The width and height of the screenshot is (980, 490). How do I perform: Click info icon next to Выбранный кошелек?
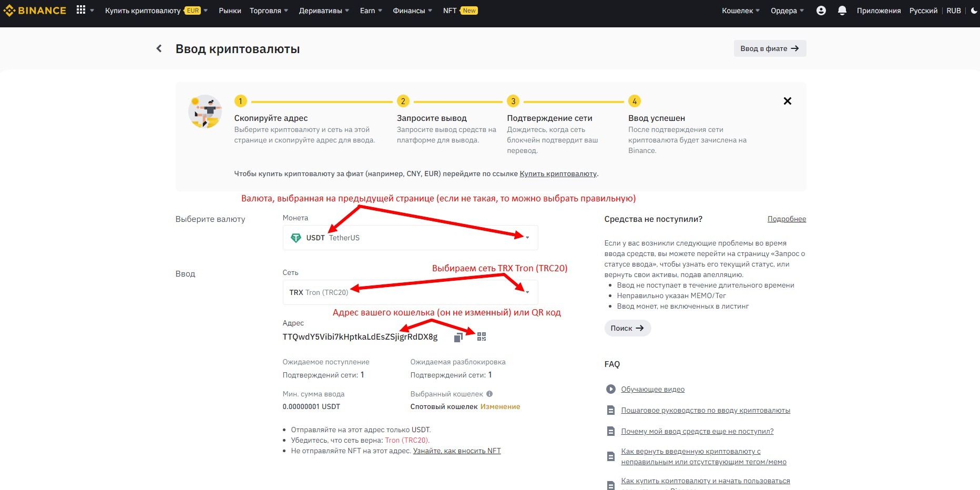pyautogui.click(x=489, y=394)
